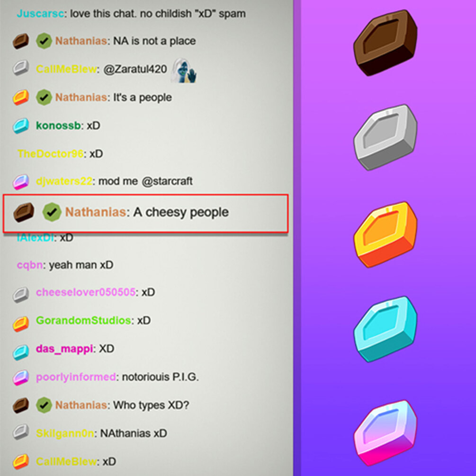Image resolution: width=476 pixels, height=476 pixels.
Task: Click the large brown cheer badge
Action: (x=385, y=43)
